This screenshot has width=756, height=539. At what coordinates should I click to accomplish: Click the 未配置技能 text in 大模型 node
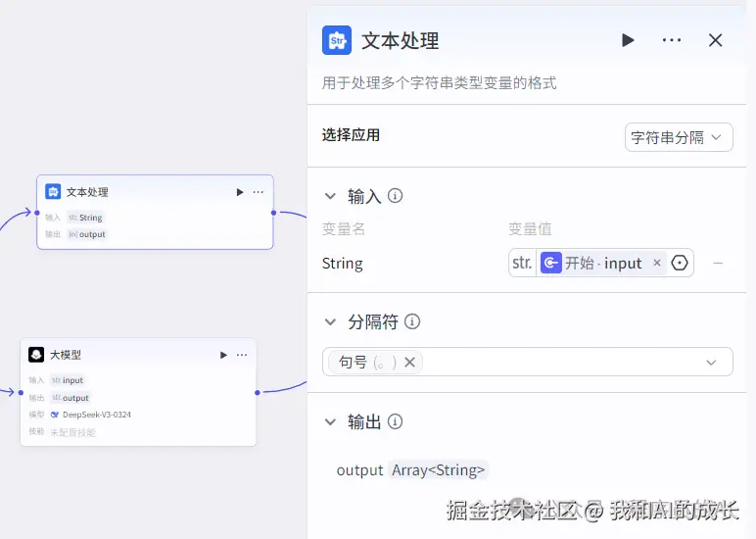tap(72, 432)
